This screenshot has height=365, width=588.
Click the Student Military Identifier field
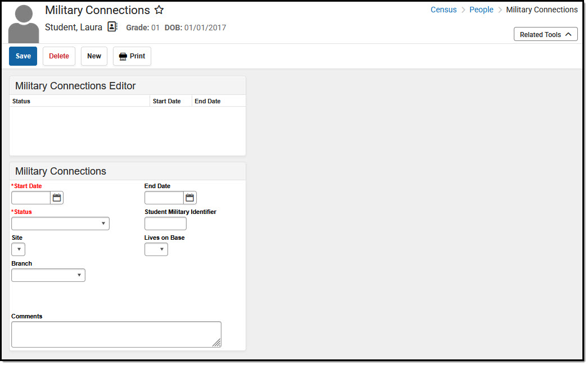pos(165,223)
